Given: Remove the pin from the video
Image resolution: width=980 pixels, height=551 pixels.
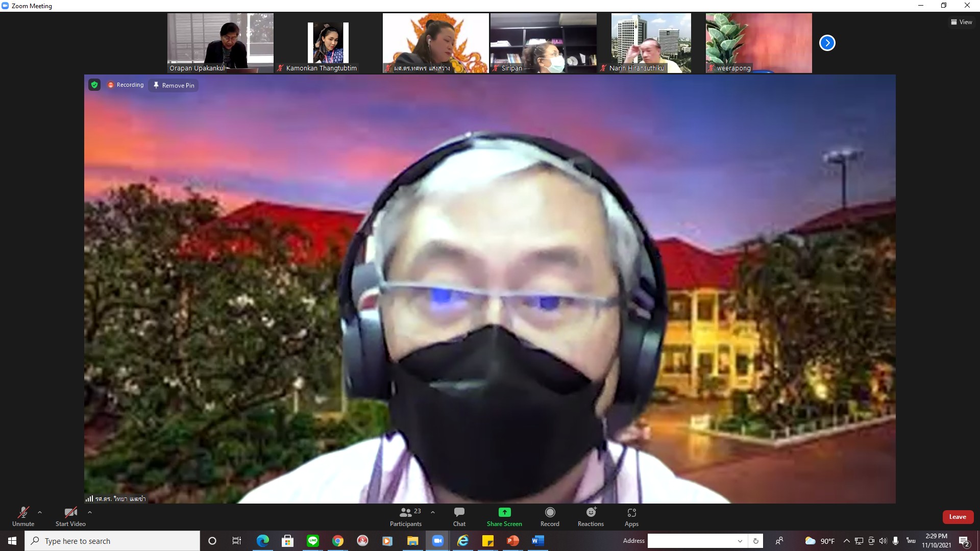Looking at the screenshot, I should (174, 85).
